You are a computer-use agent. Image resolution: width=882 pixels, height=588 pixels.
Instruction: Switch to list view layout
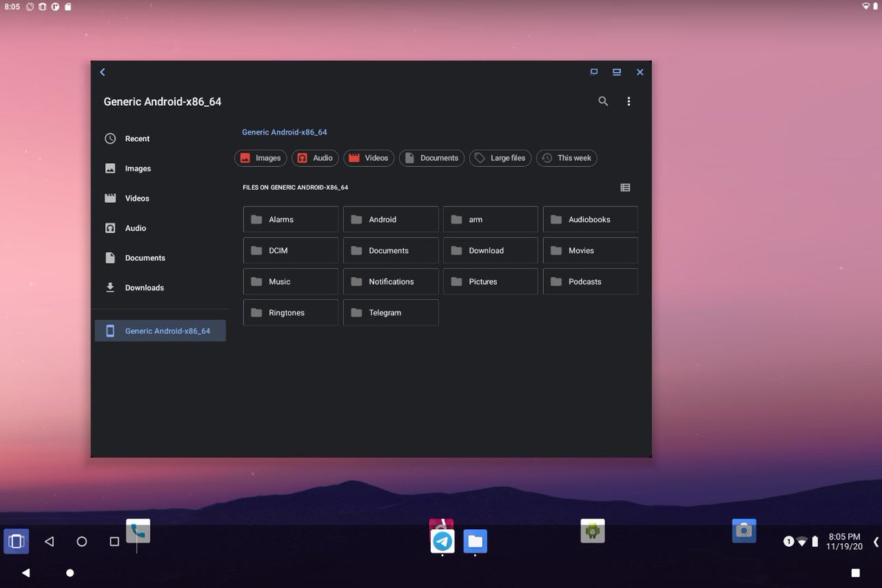tap(625, 187)
